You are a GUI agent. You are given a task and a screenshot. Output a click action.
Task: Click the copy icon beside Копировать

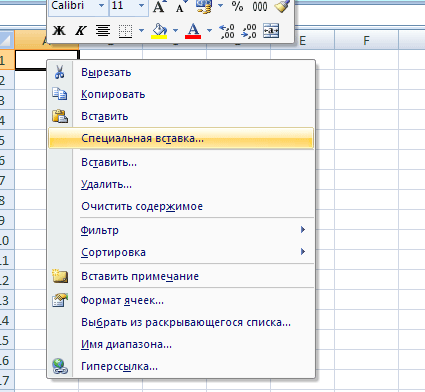60,94
